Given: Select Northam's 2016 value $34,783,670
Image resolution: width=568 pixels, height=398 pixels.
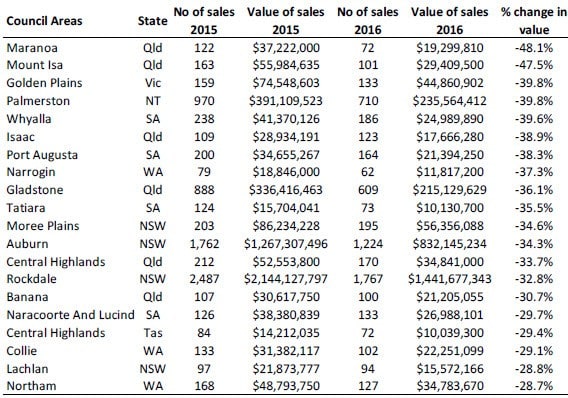Looking at the screenshot, I should (450, 386).
